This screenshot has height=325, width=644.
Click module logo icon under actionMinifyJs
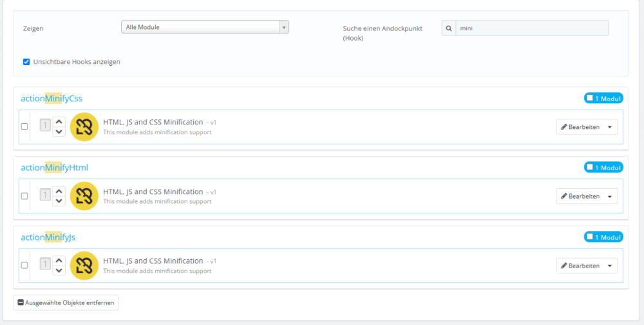click(84, 265)
